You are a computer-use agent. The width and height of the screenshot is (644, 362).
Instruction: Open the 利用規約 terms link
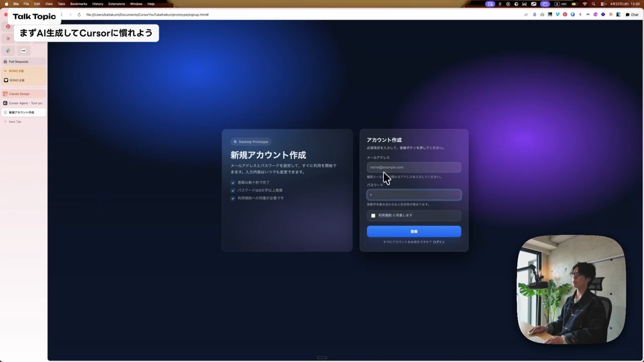coord(385,215)
